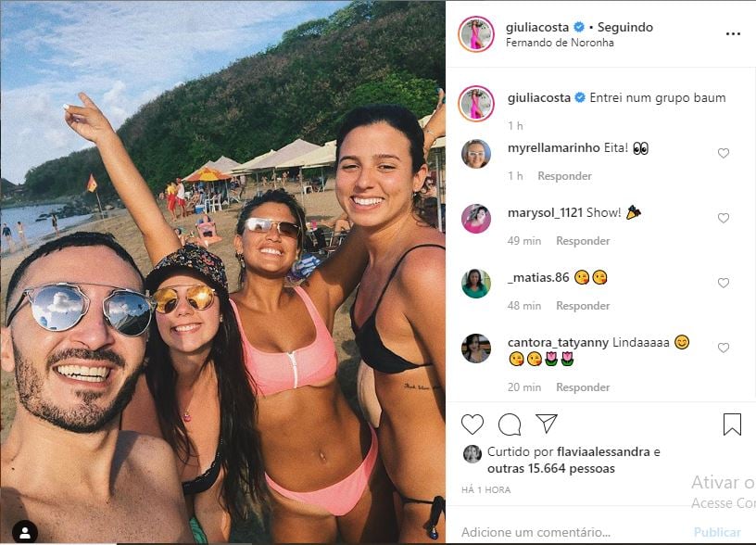Focus the Adicione um comentário field

click(569, 532)
